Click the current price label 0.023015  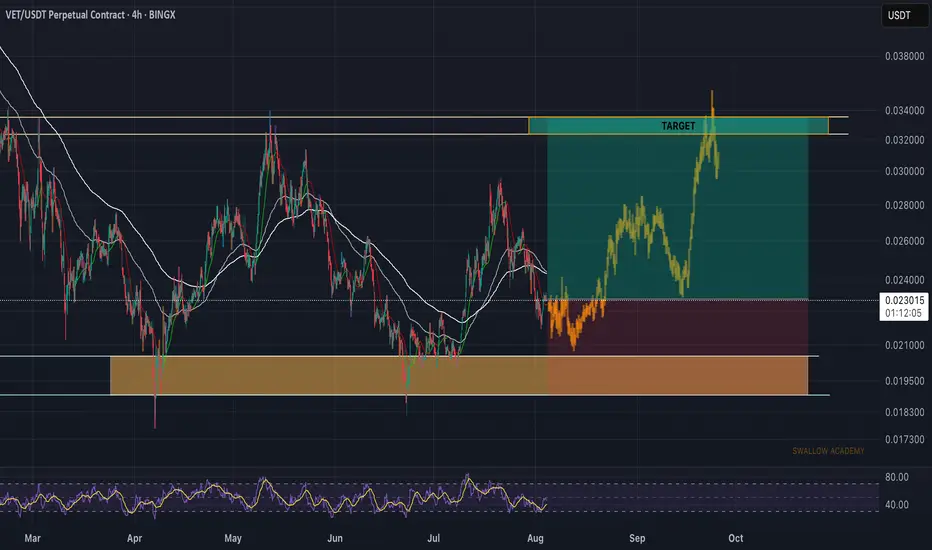904,300
